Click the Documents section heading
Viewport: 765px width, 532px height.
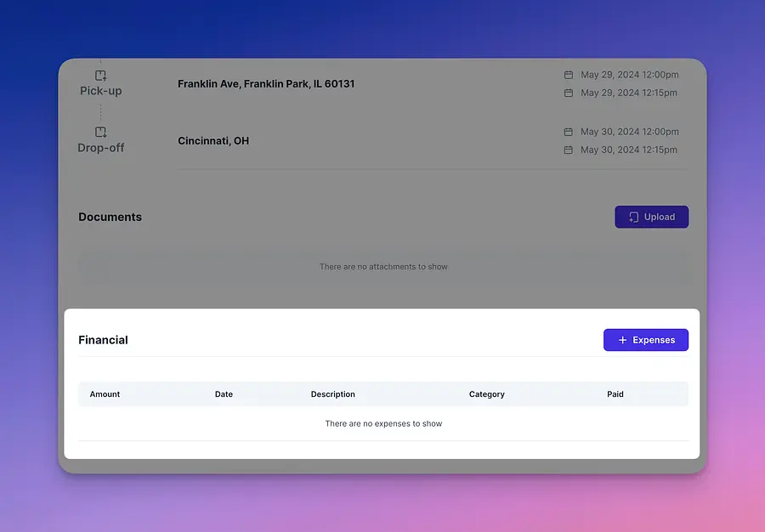(110, 217)
